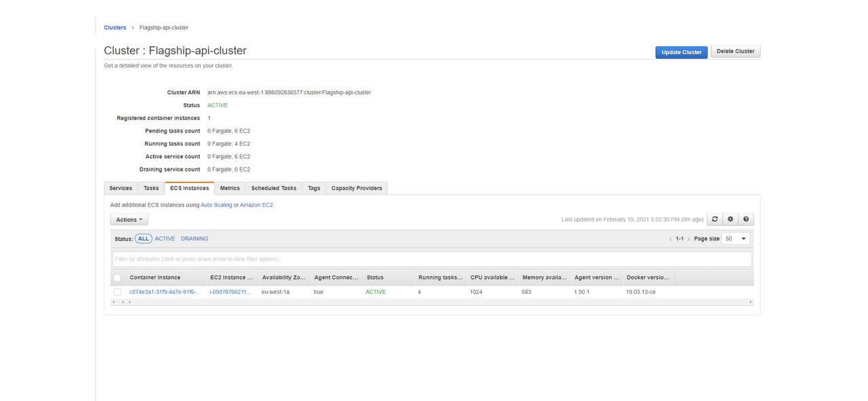
Task: Open the Actions dropdown
Action: (129, 220)
